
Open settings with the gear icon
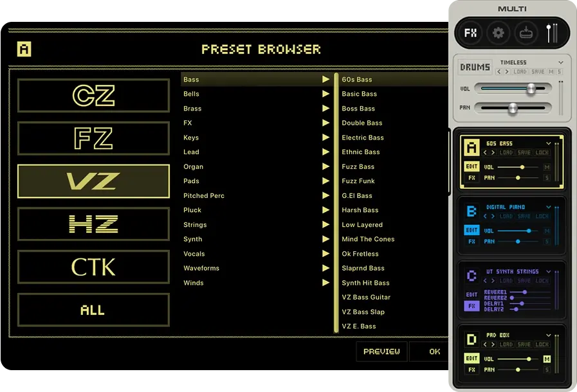(x=498, y=33)
